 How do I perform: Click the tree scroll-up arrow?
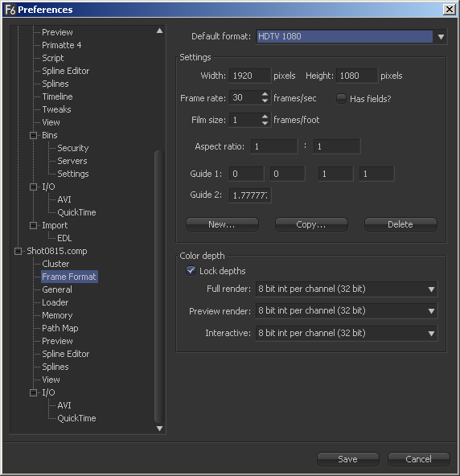pyautogui.click(x=160, y=31)
